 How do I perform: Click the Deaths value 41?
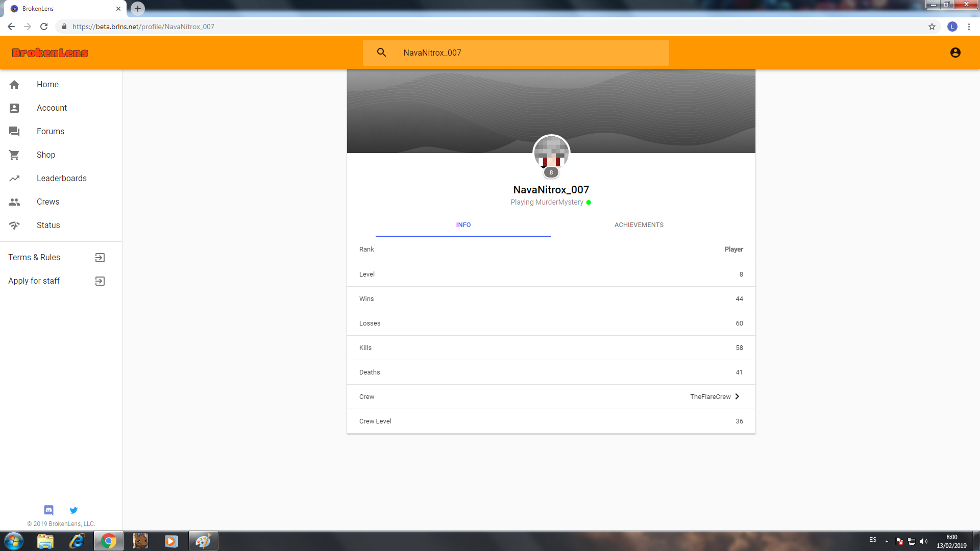point(739,372)
